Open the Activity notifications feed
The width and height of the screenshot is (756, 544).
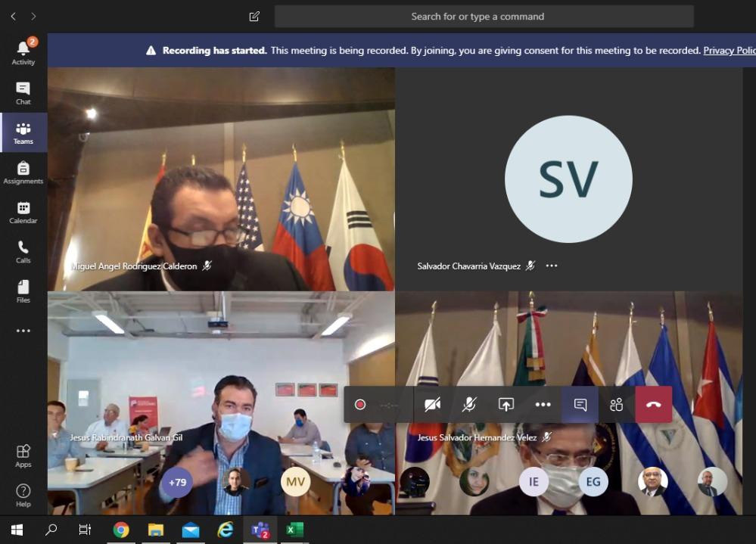pyautogui.click(x=23, y=52)
